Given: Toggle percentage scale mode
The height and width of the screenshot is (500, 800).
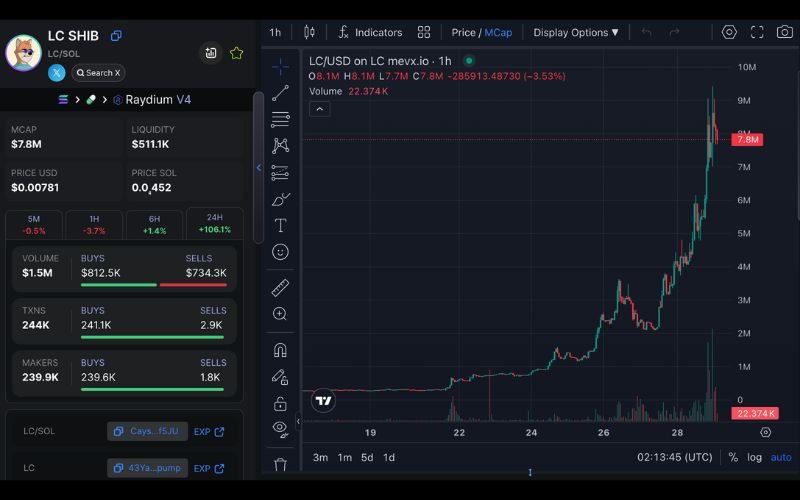Looking at the screenshot, I should 733,457.
